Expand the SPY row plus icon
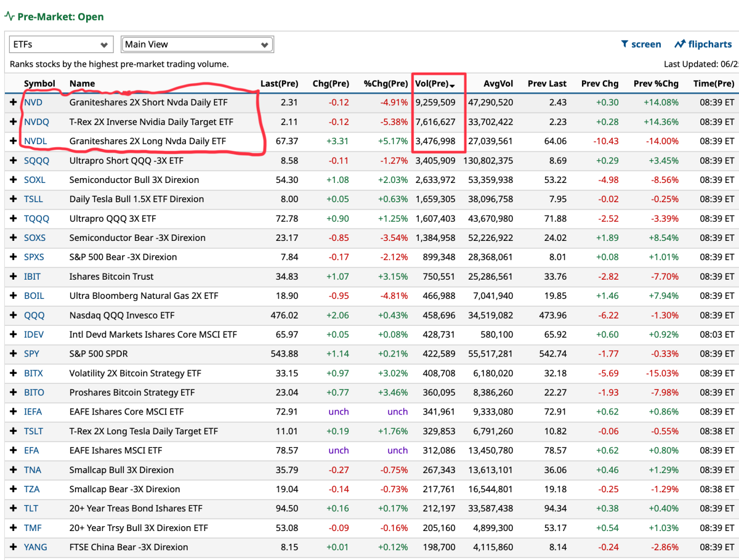 click(x=14, y=354)
